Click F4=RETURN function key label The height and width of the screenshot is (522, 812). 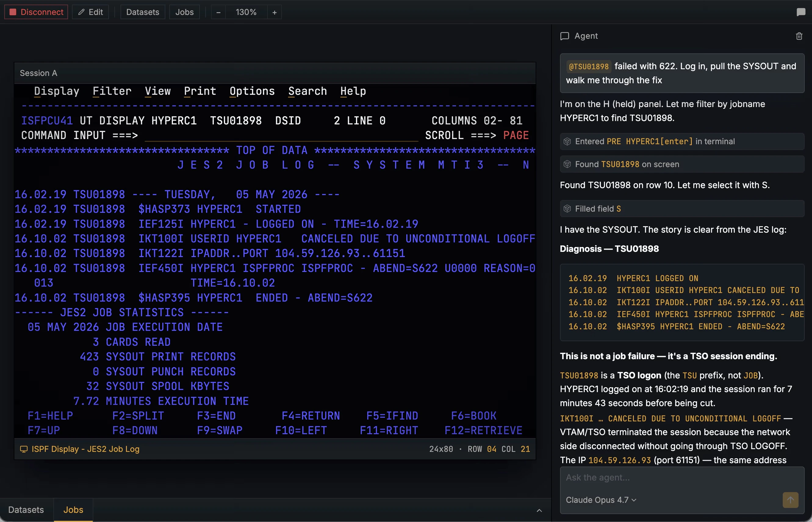click(x=311, y=416)
